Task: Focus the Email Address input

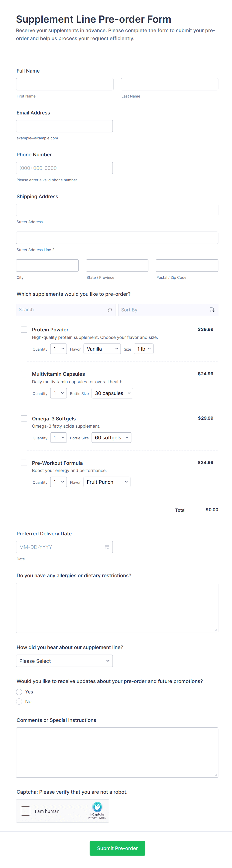Action: pos(64,126)
